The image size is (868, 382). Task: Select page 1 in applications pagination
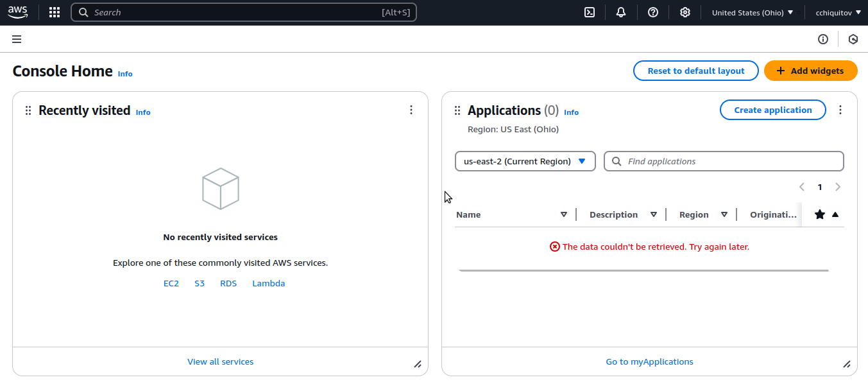point(820,187)
